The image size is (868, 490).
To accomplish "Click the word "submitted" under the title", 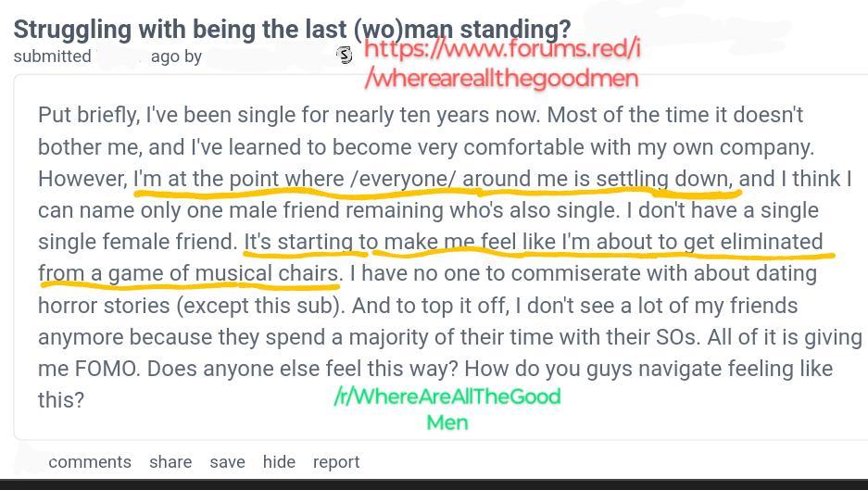I will point(52,57).
